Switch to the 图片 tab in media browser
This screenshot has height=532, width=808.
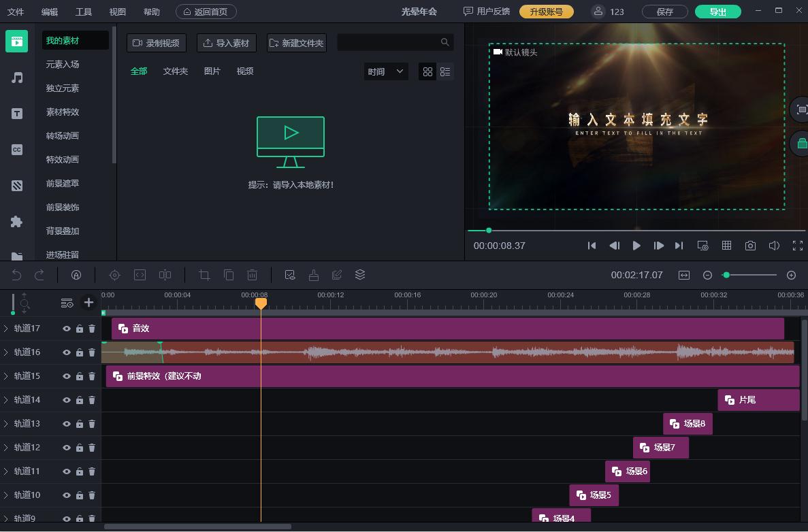pyautogui.click(x=212, y=71)
